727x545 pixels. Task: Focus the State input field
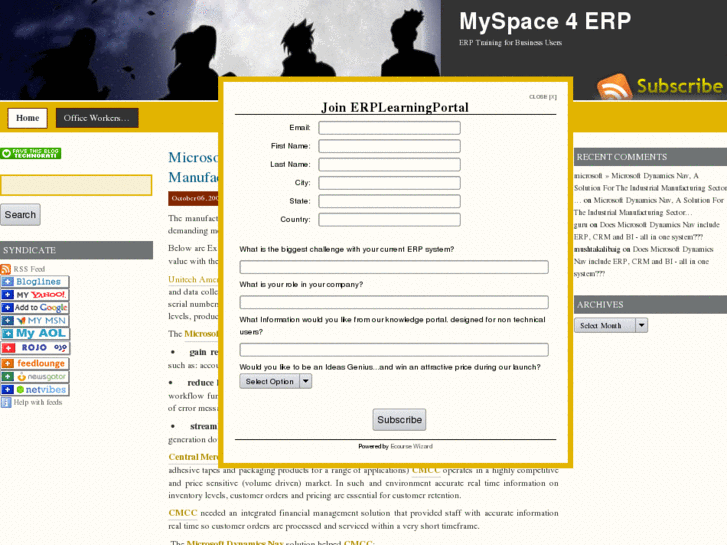(389, 201)
